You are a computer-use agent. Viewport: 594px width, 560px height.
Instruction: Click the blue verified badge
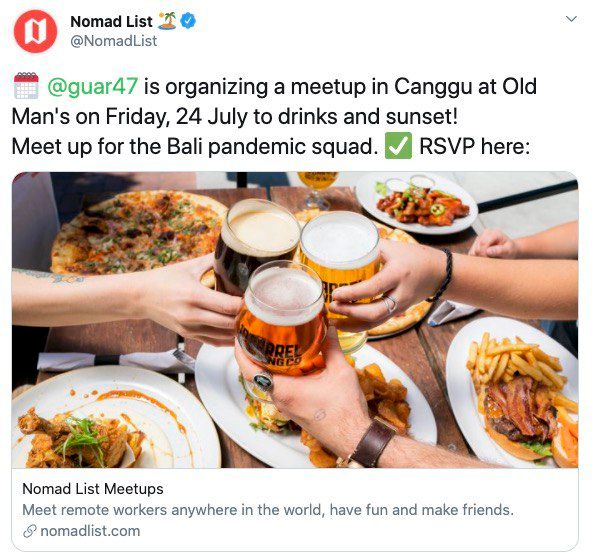point(188,20)
